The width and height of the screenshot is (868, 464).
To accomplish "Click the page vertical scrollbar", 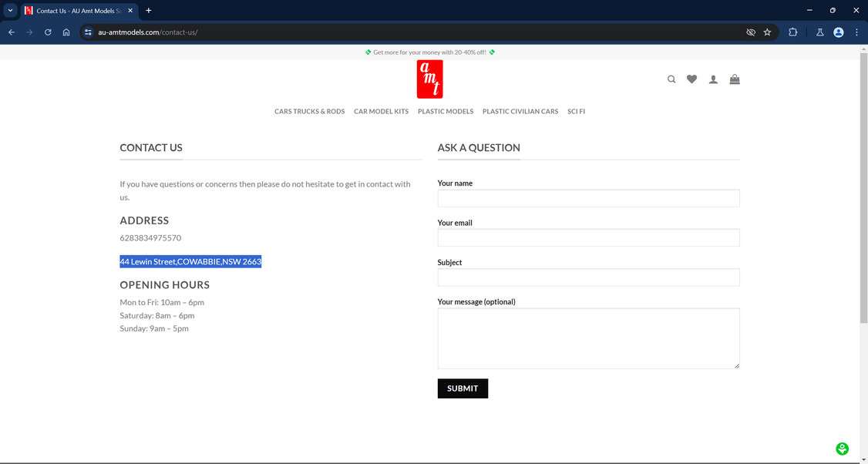I will click(863, 188).
